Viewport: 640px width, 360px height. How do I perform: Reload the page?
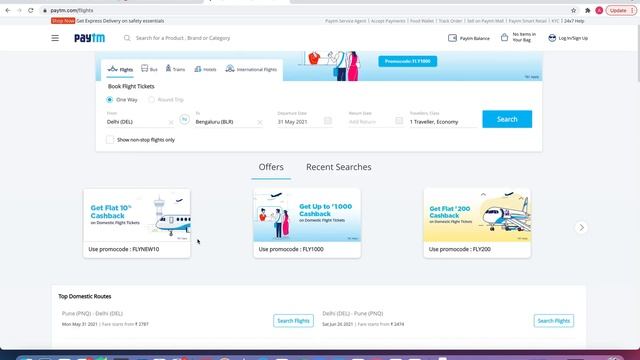coord(31,10)
